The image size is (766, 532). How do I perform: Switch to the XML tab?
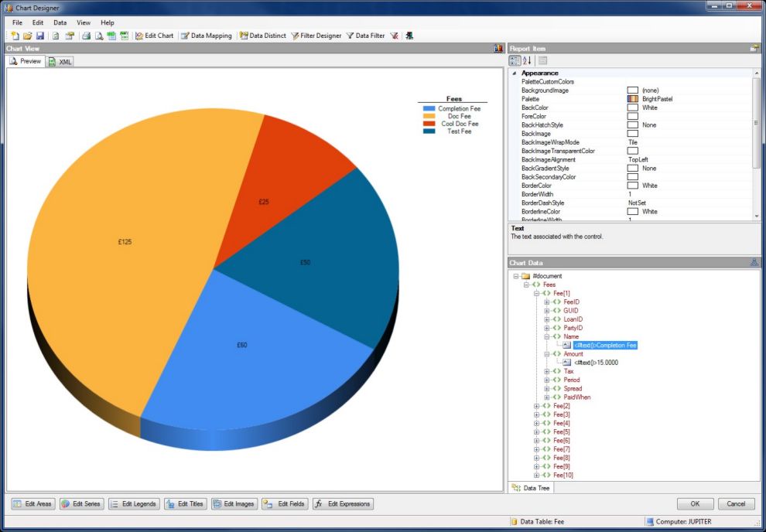(60, 62)
